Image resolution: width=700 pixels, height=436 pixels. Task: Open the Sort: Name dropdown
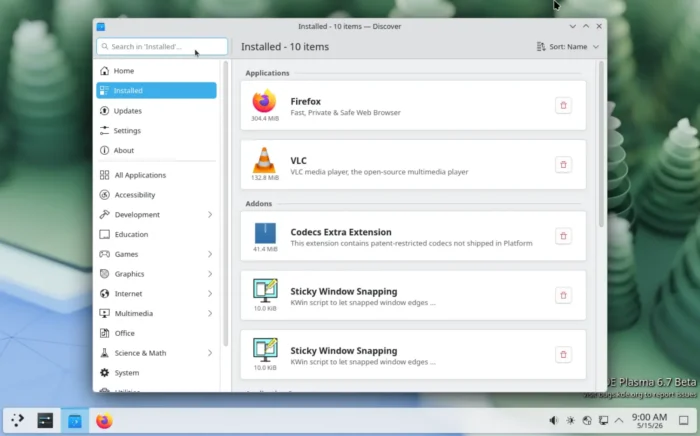point(568,46)
